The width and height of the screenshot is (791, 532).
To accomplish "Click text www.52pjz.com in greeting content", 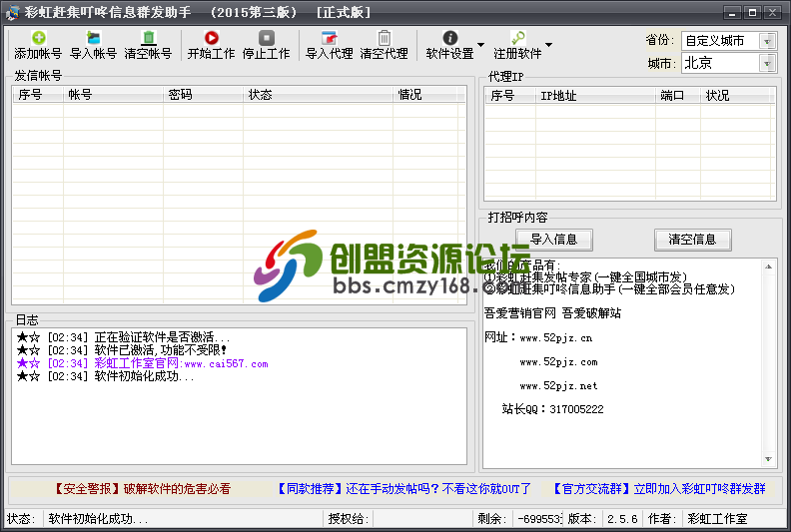I will point(558,361).
